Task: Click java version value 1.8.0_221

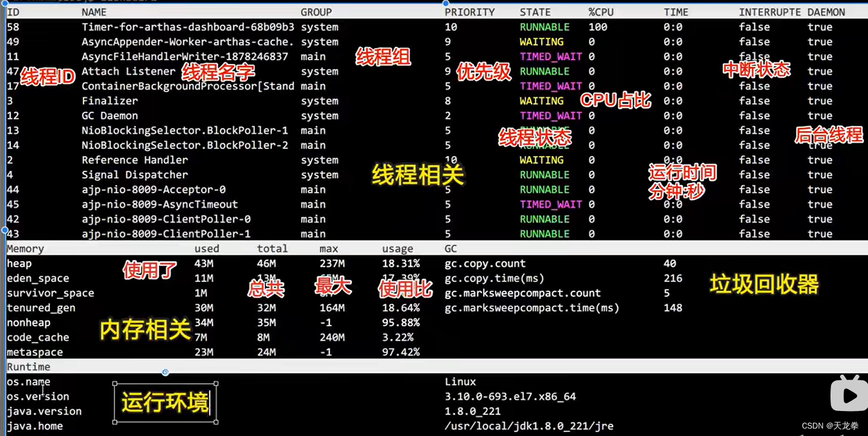Action: [473, 411]
